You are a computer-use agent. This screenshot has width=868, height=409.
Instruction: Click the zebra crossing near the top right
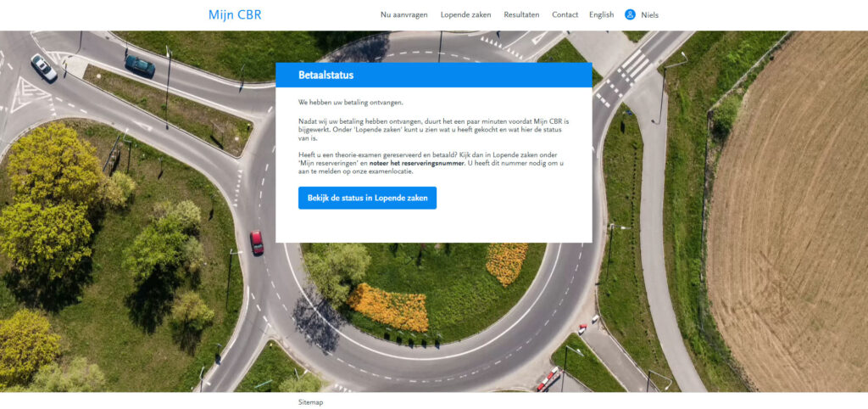[632, 64]
